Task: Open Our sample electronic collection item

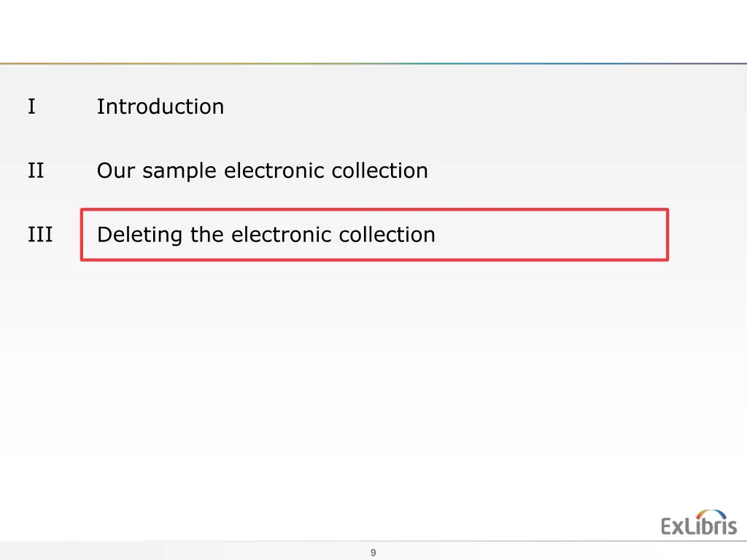Action: (263, 171)
